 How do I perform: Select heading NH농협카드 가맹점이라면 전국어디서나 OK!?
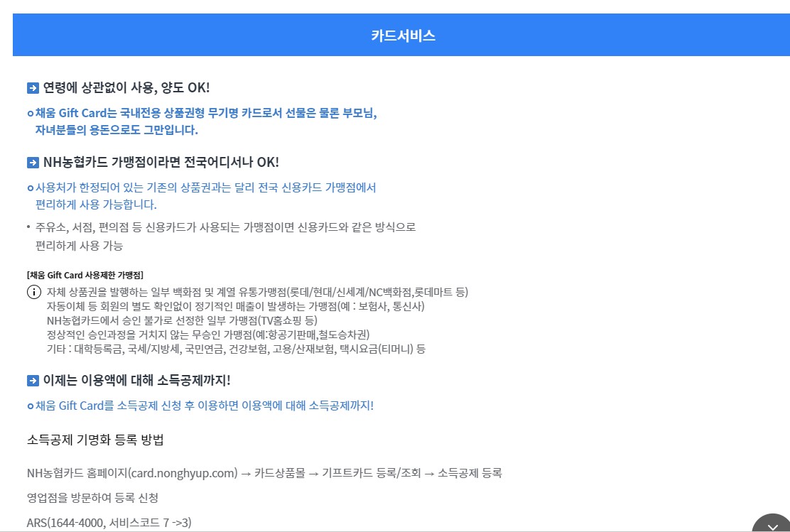[x=161, y=162]
